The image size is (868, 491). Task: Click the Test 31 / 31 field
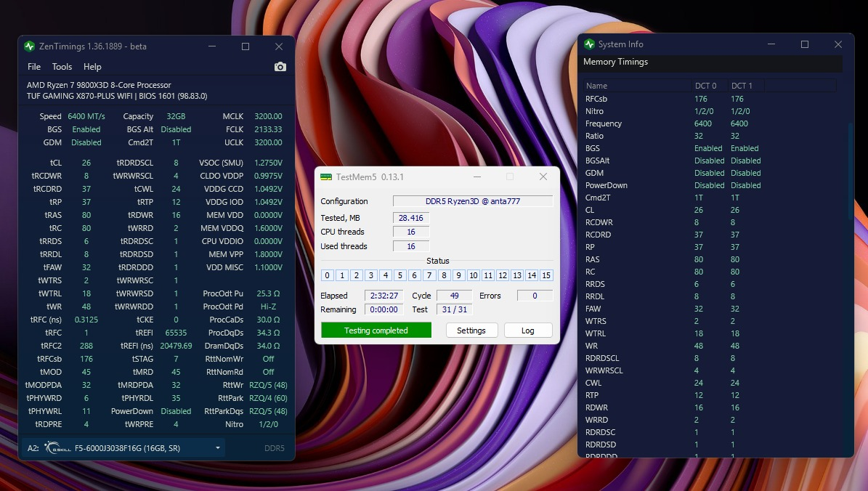pyautogui.click(x=455, y=309)
